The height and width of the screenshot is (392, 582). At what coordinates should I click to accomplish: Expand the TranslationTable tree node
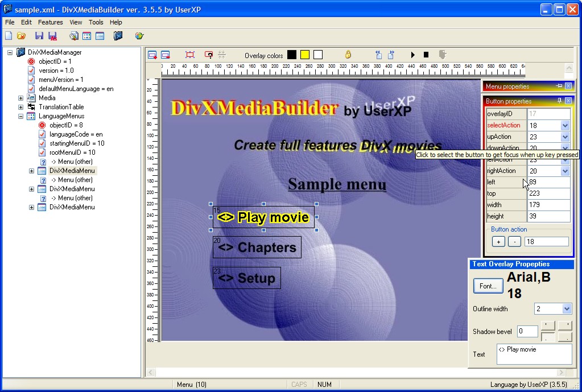tap(21, 108)
